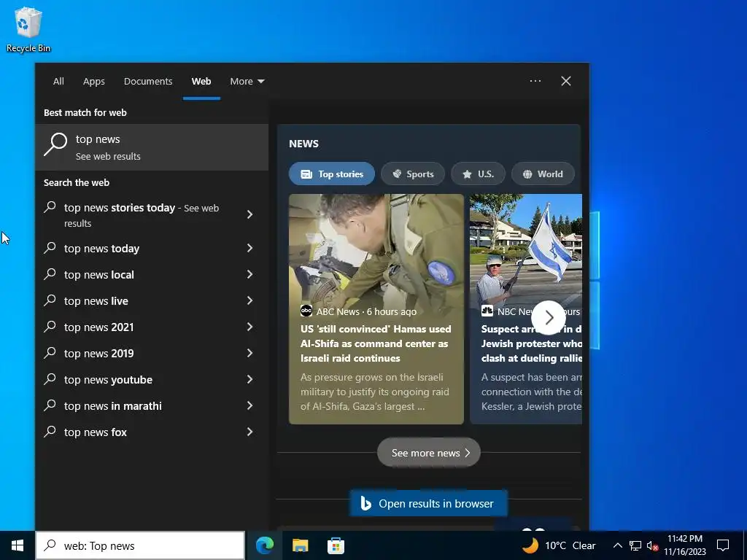The height and width of the screenshot is (560, 747).
Task: Click the search icon next to top news in marathi
Action: pos(50,405)
